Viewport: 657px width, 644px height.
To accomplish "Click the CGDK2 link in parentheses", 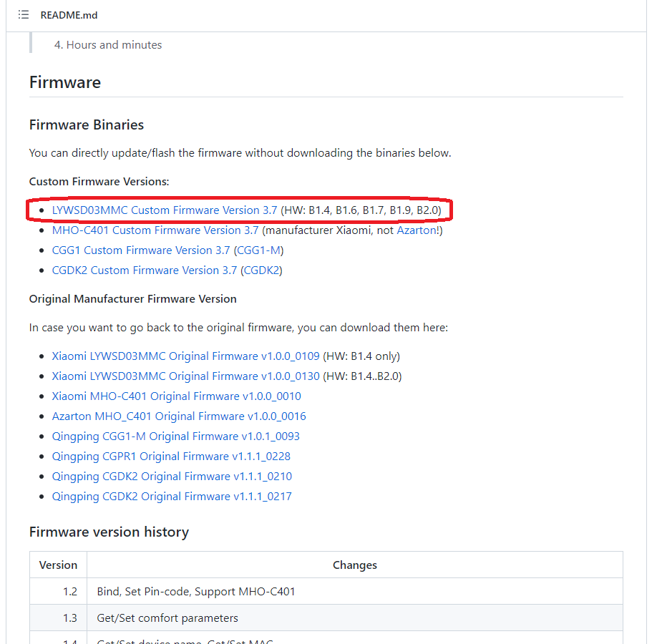I will click(261, 270).
